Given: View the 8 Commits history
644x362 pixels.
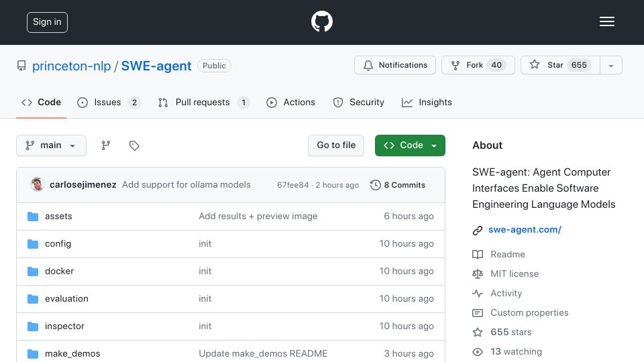Looking at the screenshot, I should [x=398, y=185].
